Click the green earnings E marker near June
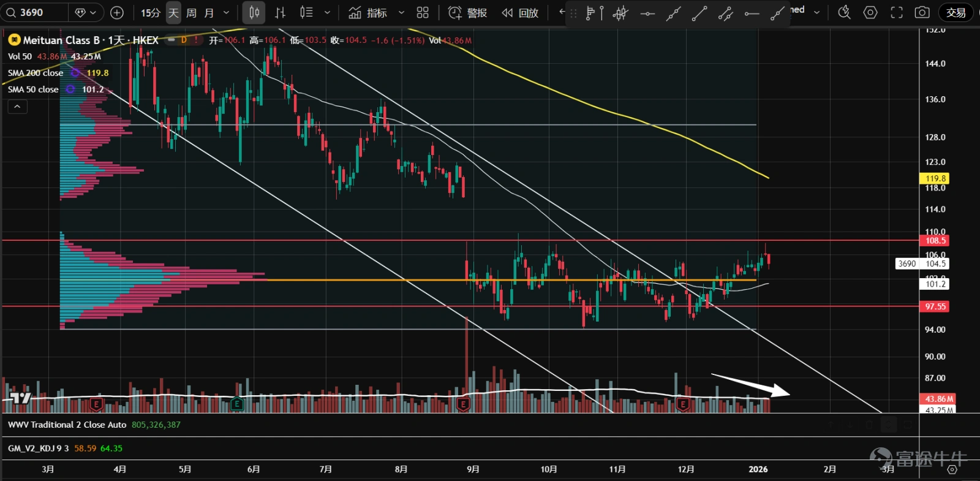Image resolution: width=980 pixels, height=481 pixels. [x=237, y=404]
